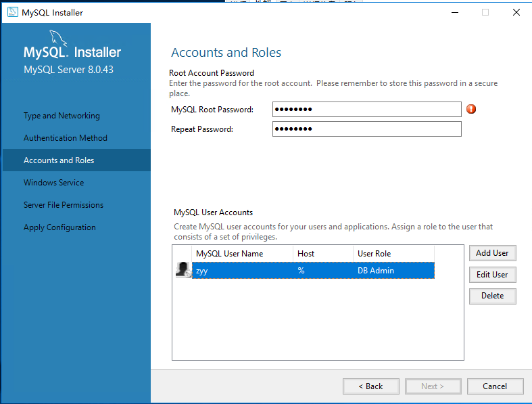Click the Edit User button

493,275
